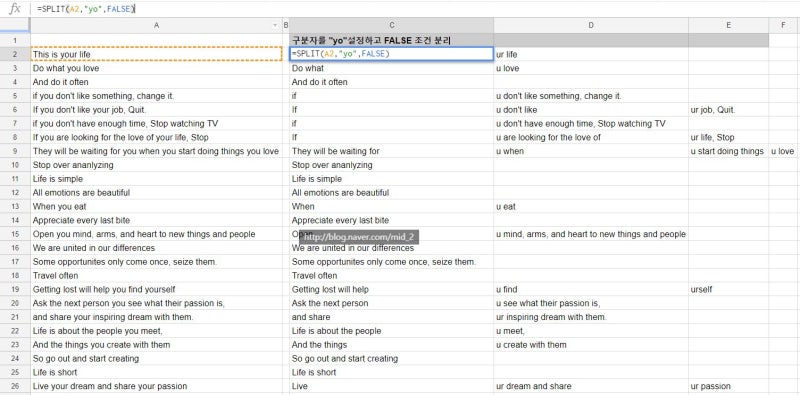Select 'ur passion' cell
Image resolution: width=800 pixels, height=395 pixels.
click(729, 386)
